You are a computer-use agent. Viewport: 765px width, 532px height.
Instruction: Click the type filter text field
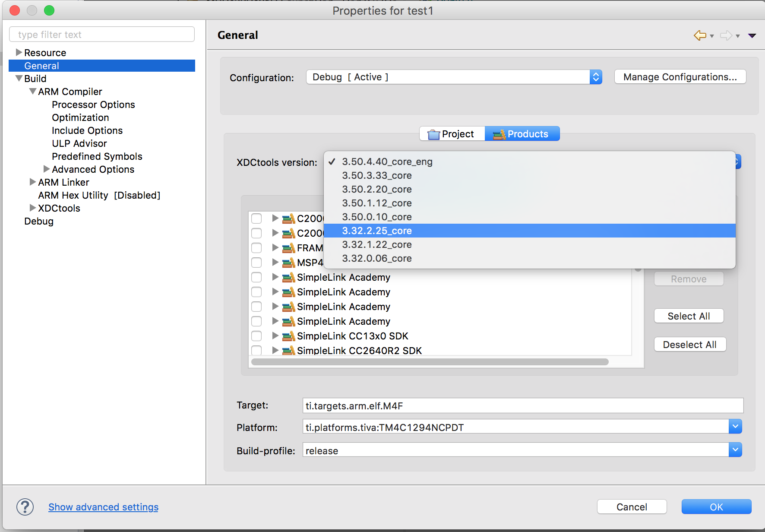(x=102, y=35)
